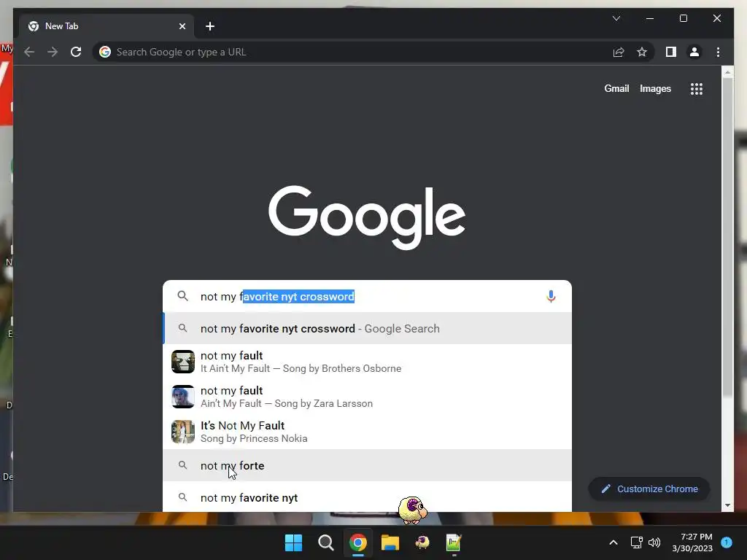Screen dimensions: 747x560
Task: Click the address bar URL field
Action: [x=352, y=52]
